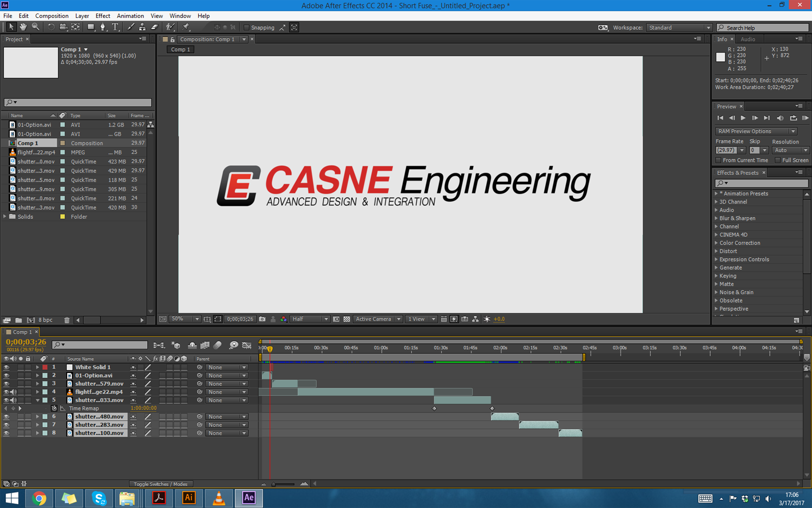Jump to first frame in Preview

720,118
